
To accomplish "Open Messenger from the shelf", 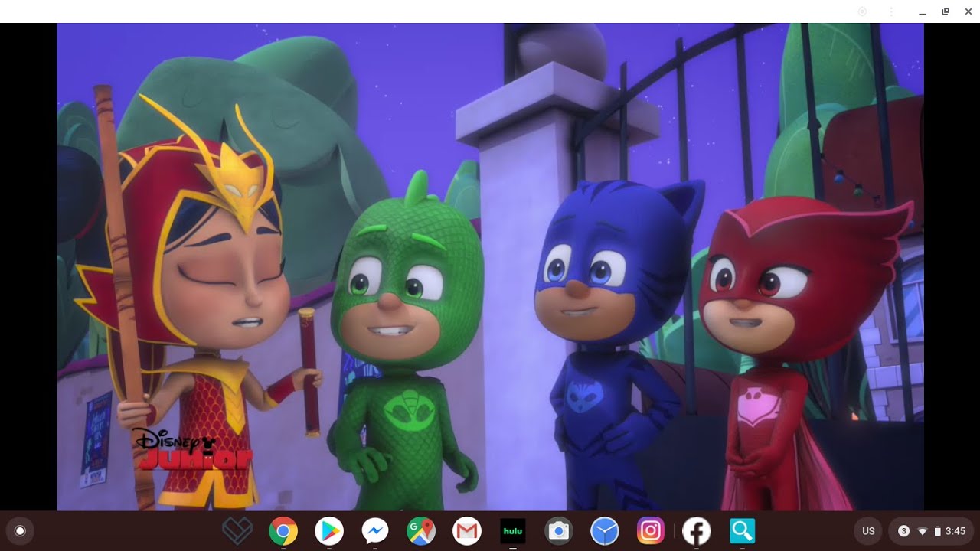I will tap(375, 531).
